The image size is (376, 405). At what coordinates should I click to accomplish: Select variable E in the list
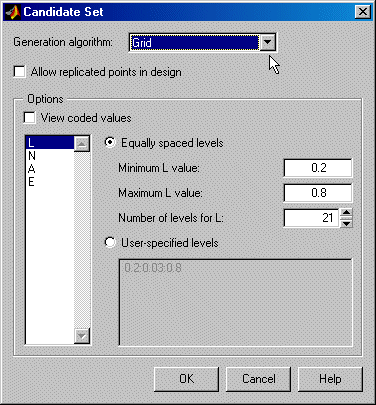tap(49, 182)
